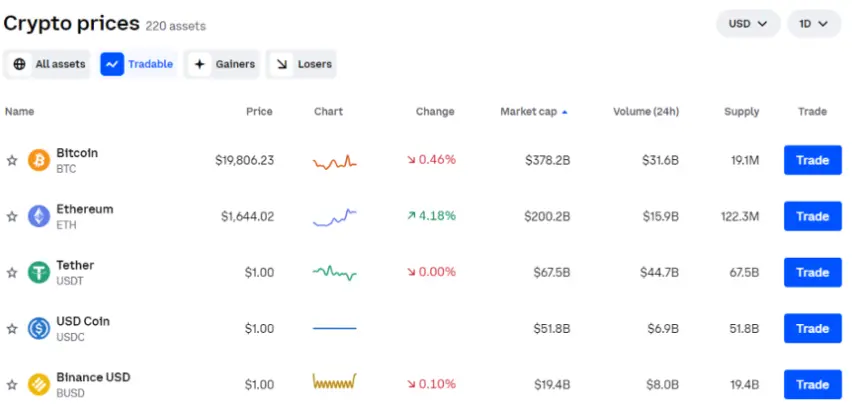Click the Bitcoin price sparkline chart
Image resolution: width=852 pixels, height=407 pixels.
click(335, 162)
